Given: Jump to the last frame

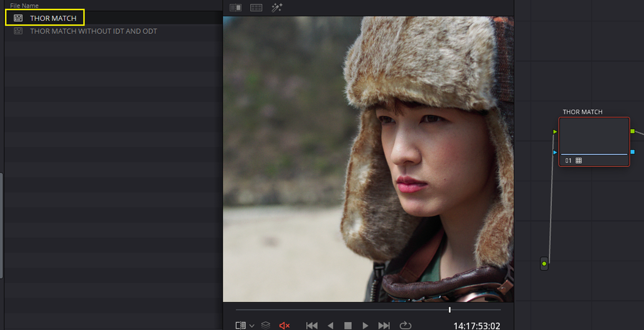Looking at the screenshot, I should click(384, 325).
